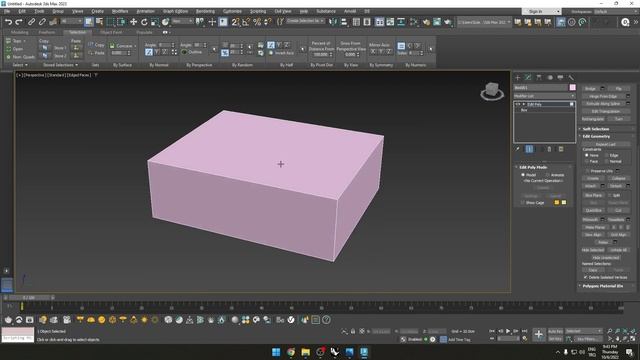Screen dimensions: 640x360
Task: Open the Create panel plus tab
Action: pos(518,77)
